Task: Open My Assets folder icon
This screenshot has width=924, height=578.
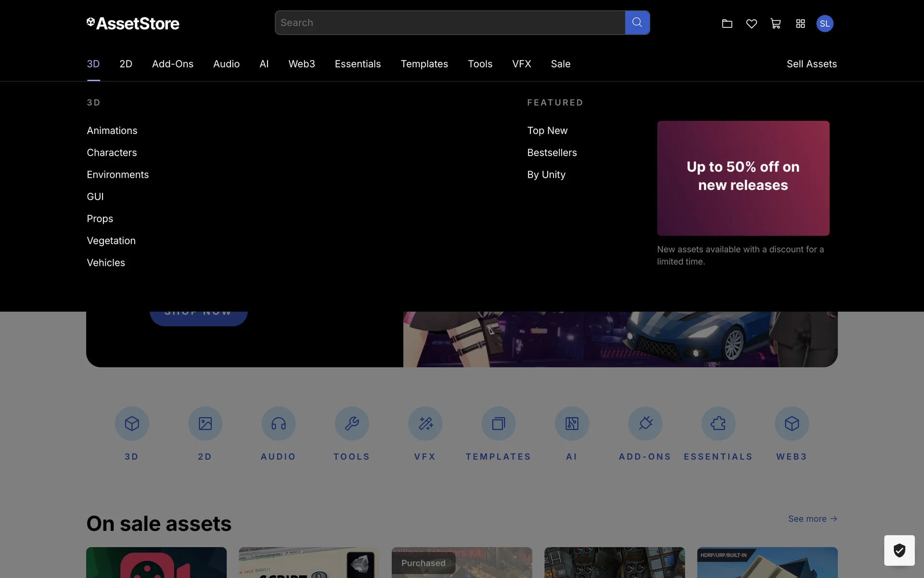Action: 727,24
